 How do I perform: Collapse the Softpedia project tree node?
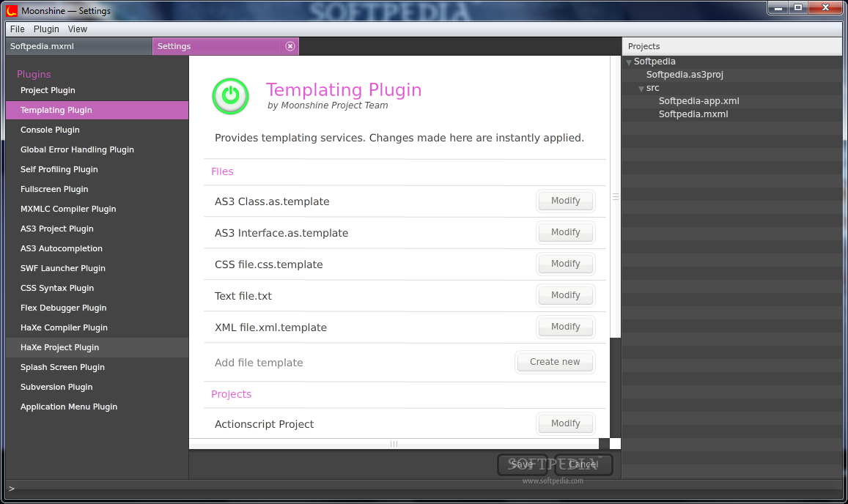point(629,62)
